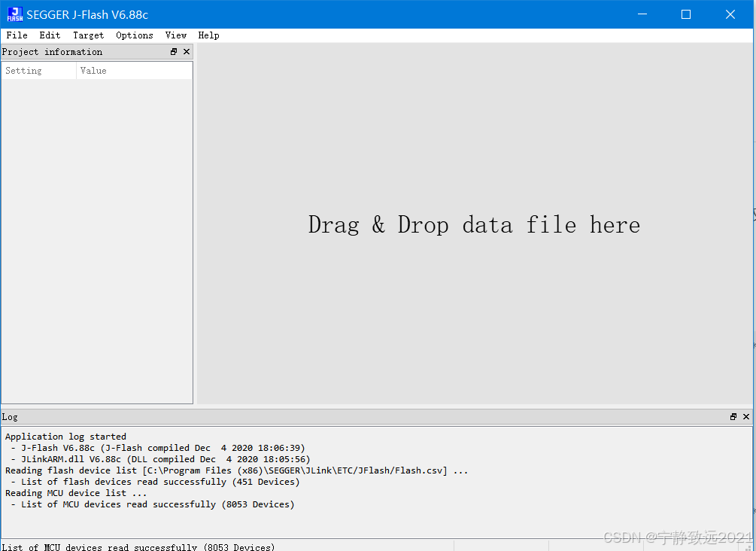Minimize the J-Flash window
756x551 pixels.
pos(642,14)
